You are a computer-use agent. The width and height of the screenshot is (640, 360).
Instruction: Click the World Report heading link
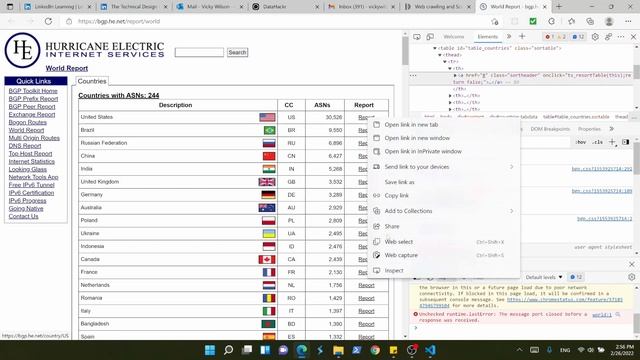[x=67, y=68]
